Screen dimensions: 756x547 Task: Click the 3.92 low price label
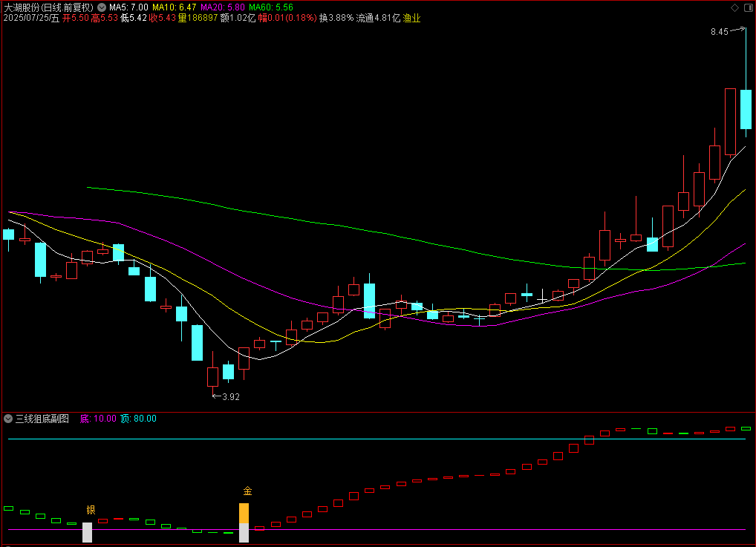[x=231, y=396]
